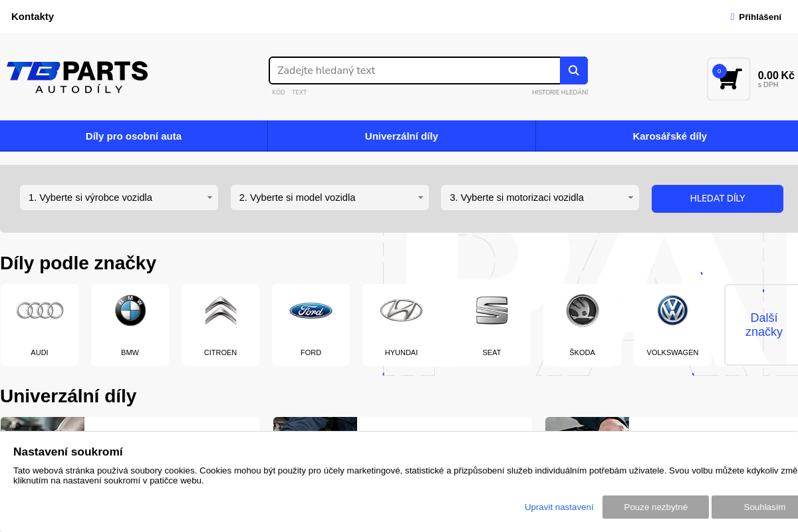
Task: Click the Přihlášení login link
Action: [x=756, y=17]
